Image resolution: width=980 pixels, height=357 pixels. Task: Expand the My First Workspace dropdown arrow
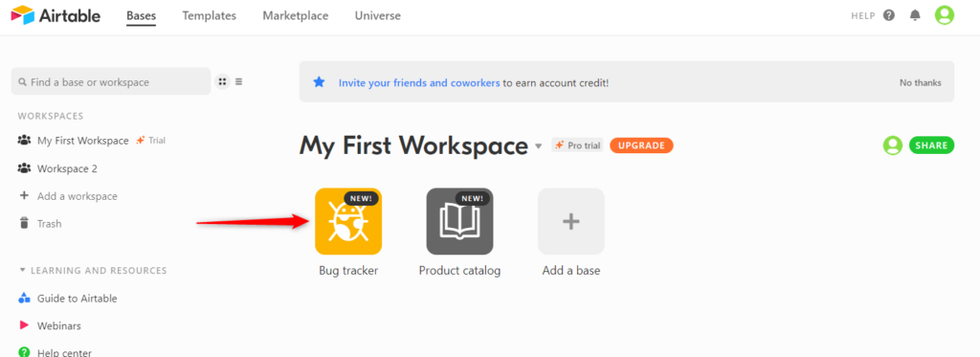click(538, 147)
